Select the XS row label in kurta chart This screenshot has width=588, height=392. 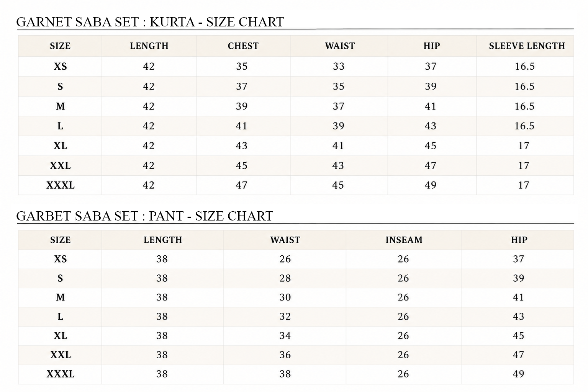60,67
